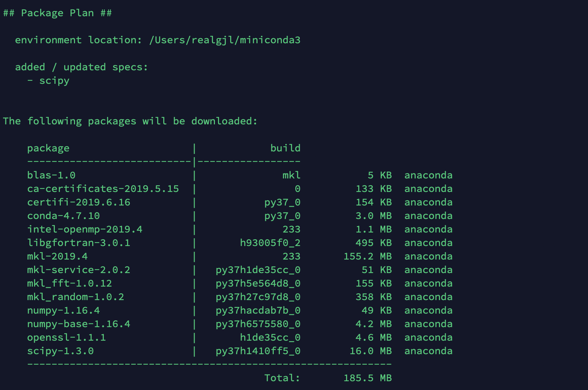Click the ca-certificates-2019.5.15 package name
Image resolution: width=588 pixels, height=390 pixels.
(103, 189)
